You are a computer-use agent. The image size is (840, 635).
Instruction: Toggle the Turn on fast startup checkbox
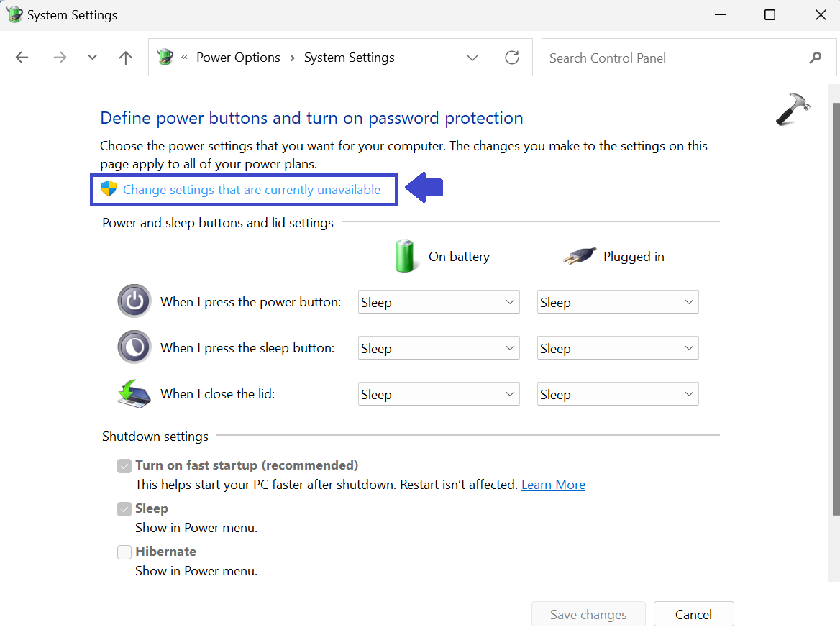tap(124, 465)
